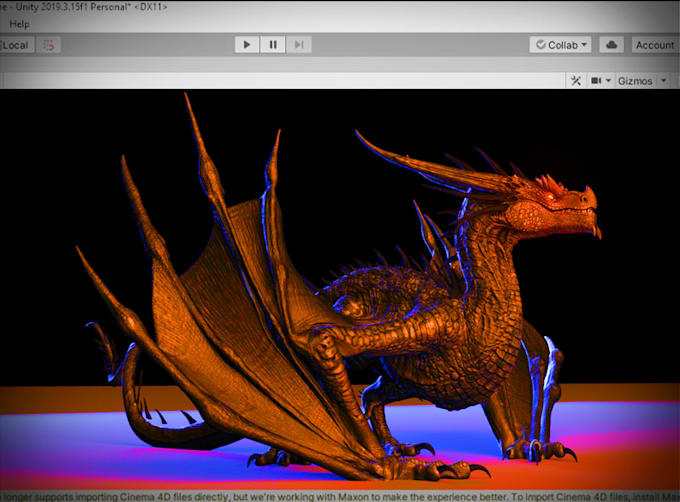
Task: Open the Cinema 4D import message in the status bar
Action: (340, 497)
